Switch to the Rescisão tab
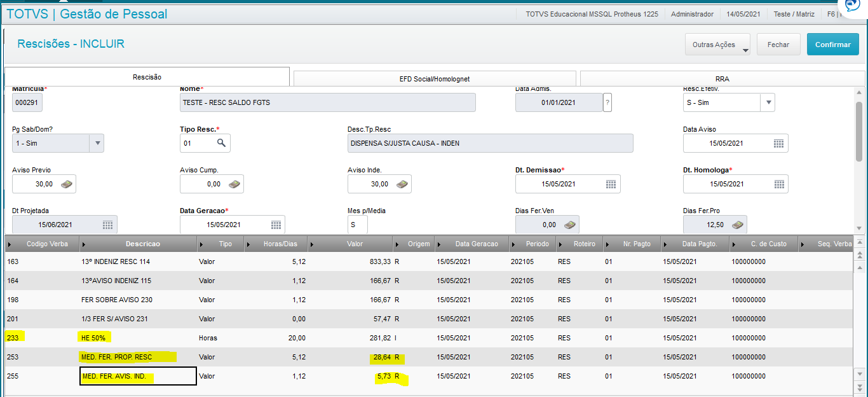 pyautogui.click(x=147, y=77)
